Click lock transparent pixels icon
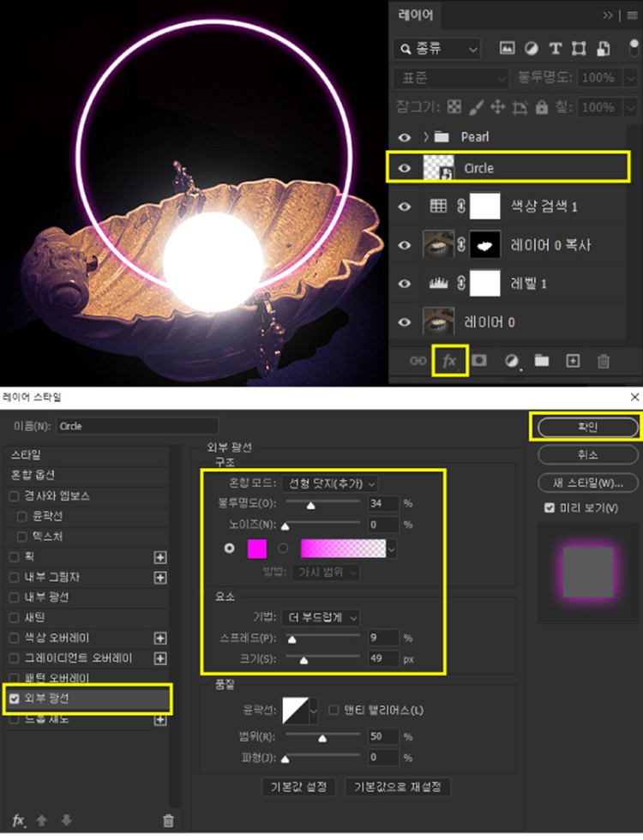This screenshot has width=643, height=840. pyautogui.click(x=454, y=107)
